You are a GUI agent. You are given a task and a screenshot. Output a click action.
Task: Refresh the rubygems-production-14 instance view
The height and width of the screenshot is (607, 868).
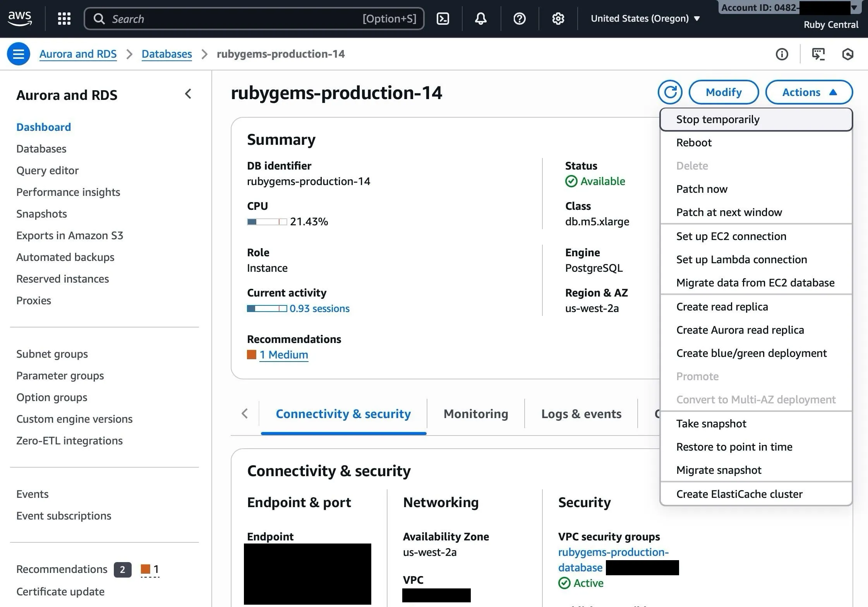[670, 92]
